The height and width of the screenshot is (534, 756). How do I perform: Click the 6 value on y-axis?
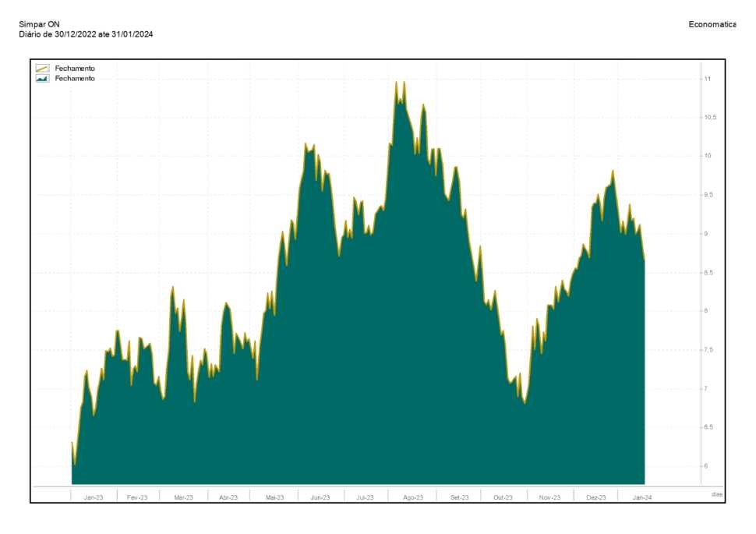tap(707, 466)
